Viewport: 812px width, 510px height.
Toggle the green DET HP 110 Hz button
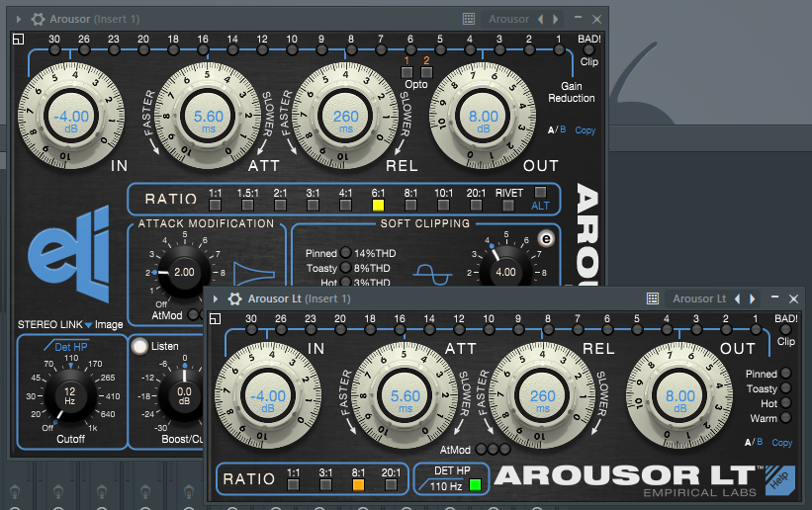(x=475, y=485)
